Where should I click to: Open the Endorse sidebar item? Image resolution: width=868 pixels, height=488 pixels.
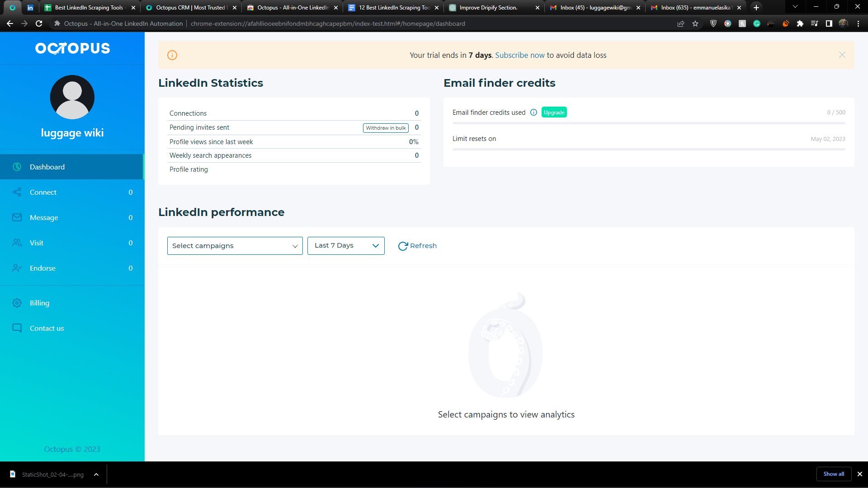(72, 268)
